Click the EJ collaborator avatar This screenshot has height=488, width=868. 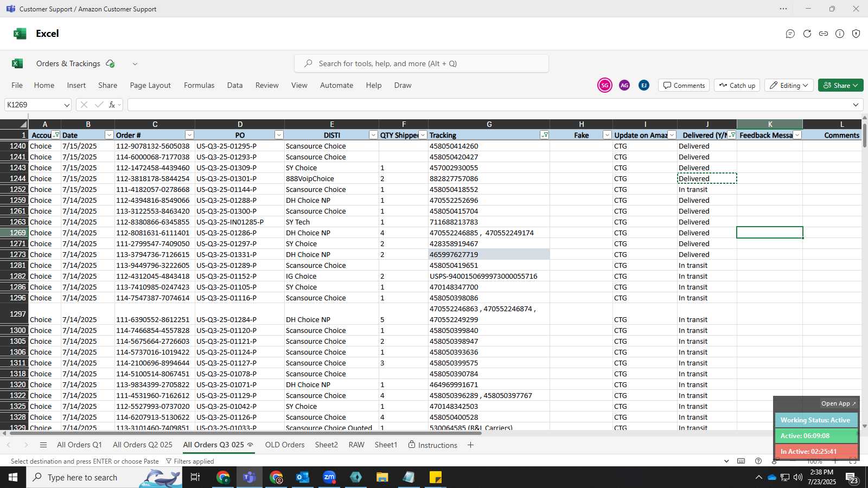click(x=644, y=85)
